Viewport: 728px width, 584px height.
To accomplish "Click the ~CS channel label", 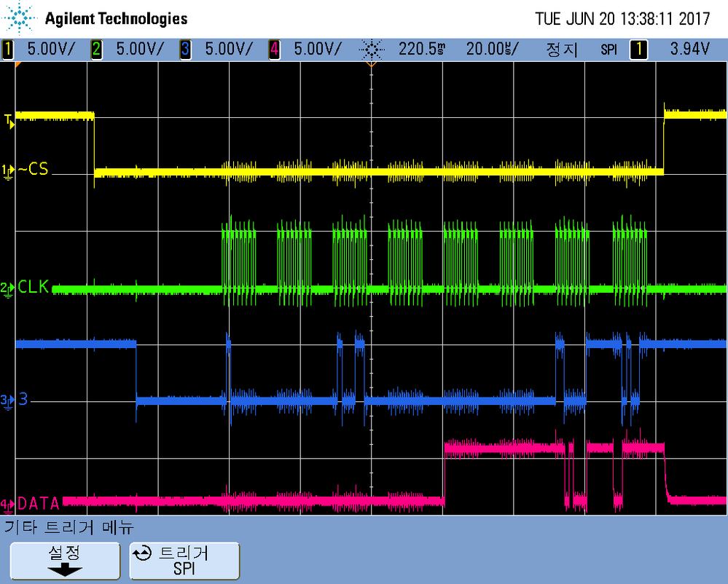I will coord(33,169).
